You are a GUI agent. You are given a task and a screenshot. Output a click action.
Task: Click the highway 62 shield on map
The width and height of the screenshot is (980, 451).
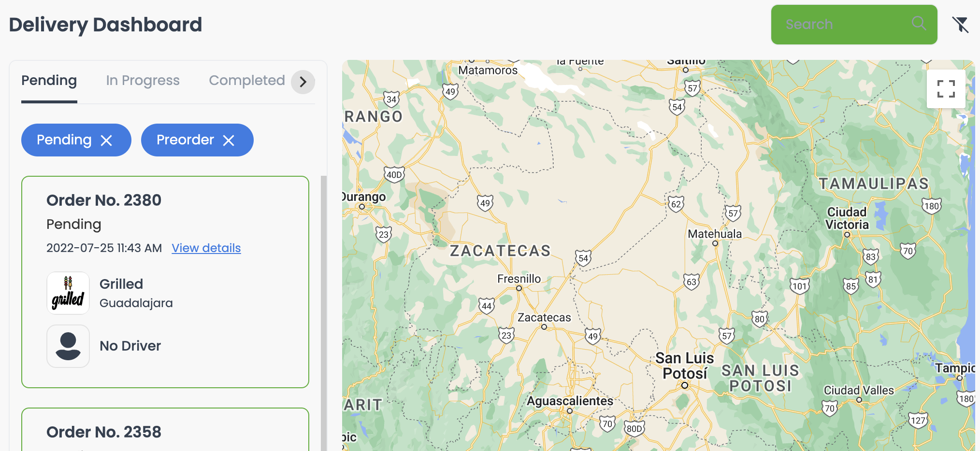[x=676, y=204]
